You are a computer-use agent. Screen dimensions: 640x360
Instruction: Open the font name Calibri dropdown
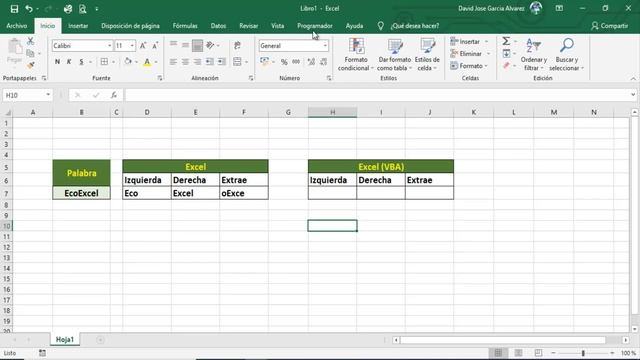109,46
